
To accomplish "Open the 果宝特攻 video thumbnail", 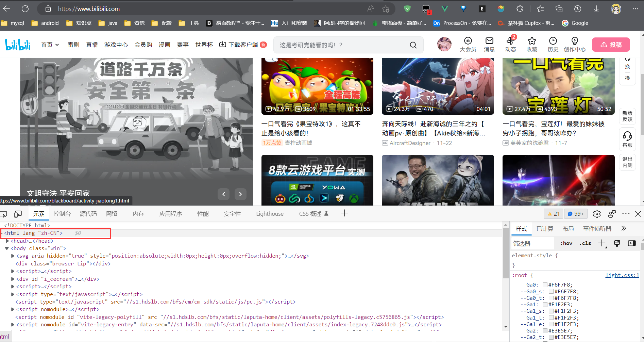I will (x=317, y=86).
